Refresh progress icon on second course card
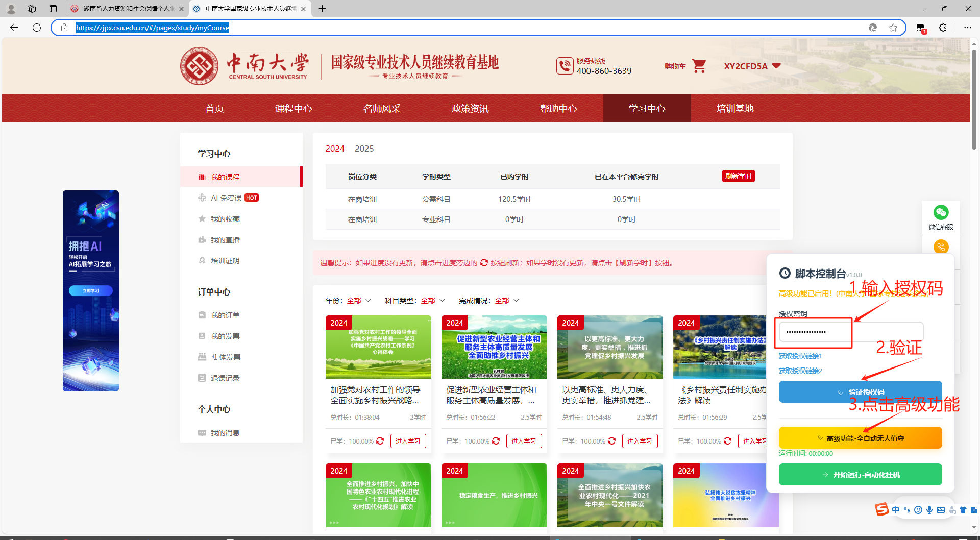The height and width of the screenshot is (540, 980). [x=496, y=441]
